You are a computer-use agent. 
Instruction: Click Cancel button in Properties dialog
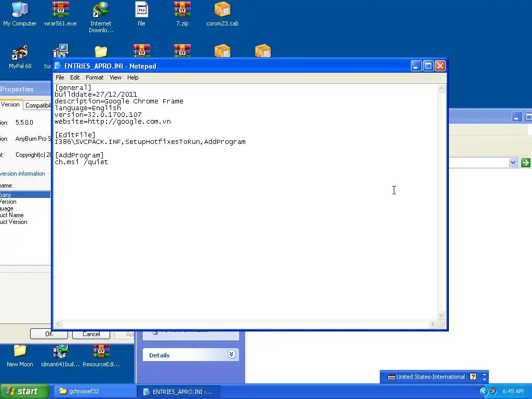(x=91, y=334)
